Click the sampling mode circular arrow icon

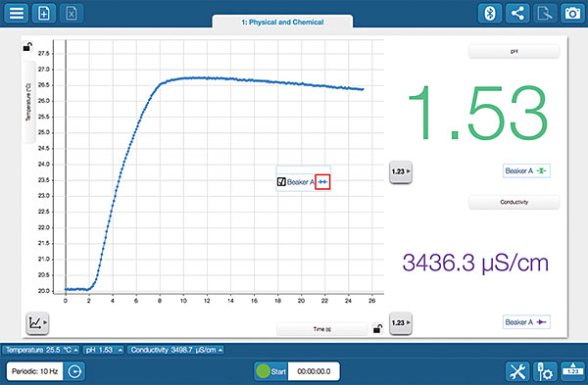(x=74, y=371)
